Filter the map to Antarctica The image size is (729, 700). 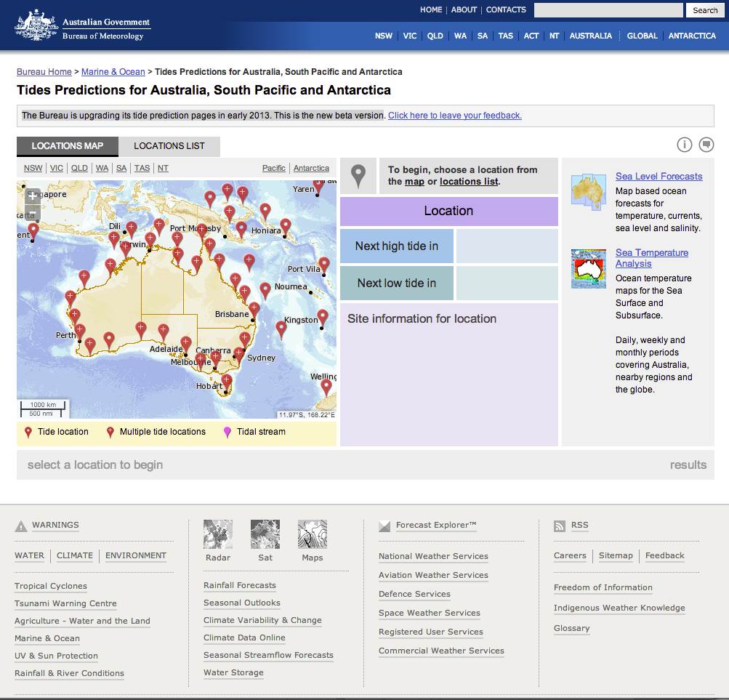point(311,168)
